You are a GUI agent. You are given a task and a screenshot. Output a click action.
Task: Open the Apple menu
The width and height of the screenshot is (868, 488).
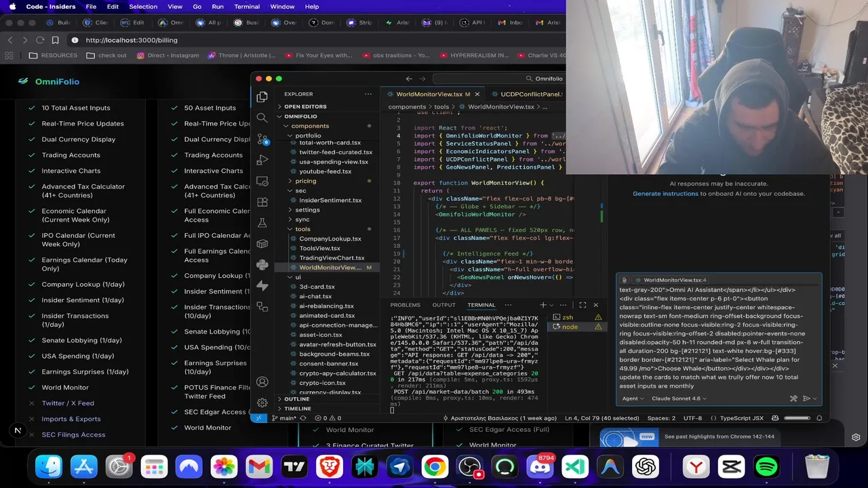12,7
